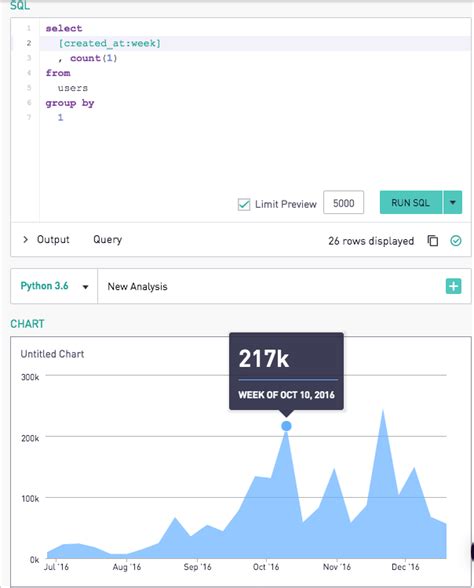Click the Untitled Chart title

pos(52,354)
